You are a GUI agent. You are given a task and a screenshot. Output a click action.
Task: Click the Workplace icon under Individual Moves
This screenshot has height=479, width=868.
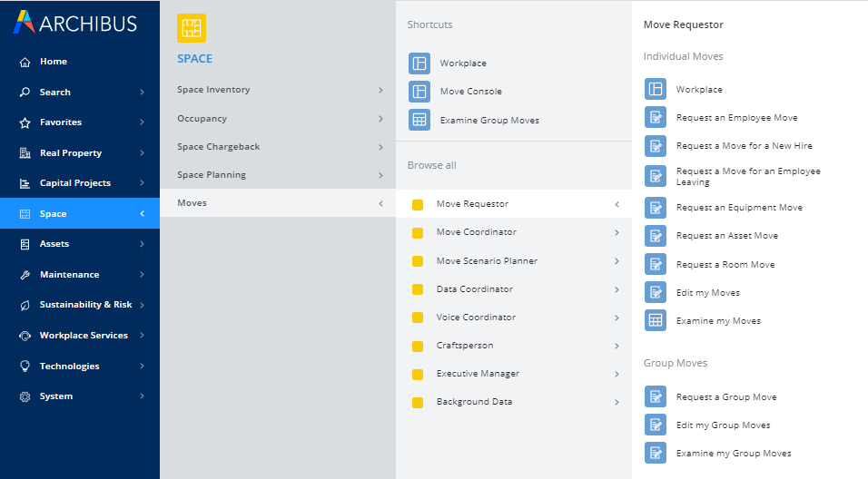(656, 89)
